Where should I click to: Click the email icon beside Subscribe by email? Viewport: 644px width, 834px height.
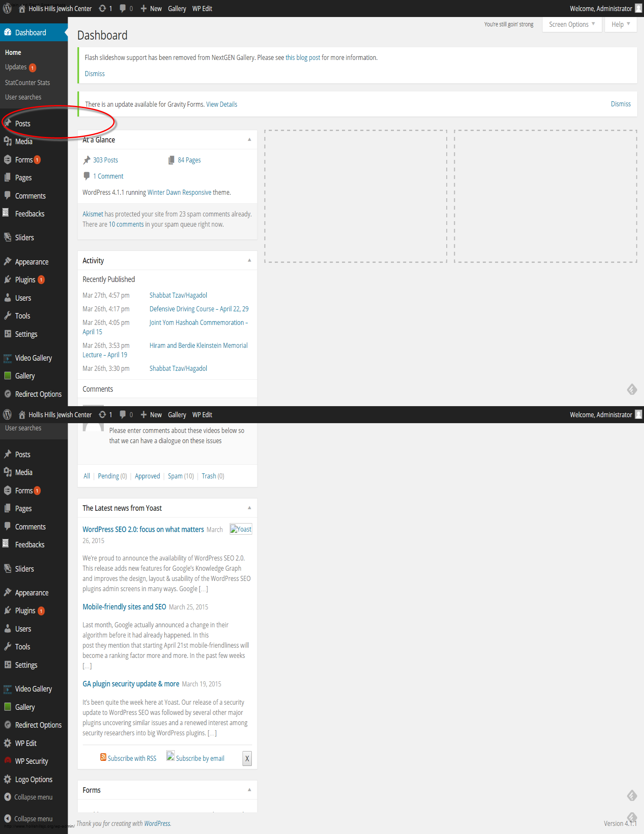click(x=170, y=756)
